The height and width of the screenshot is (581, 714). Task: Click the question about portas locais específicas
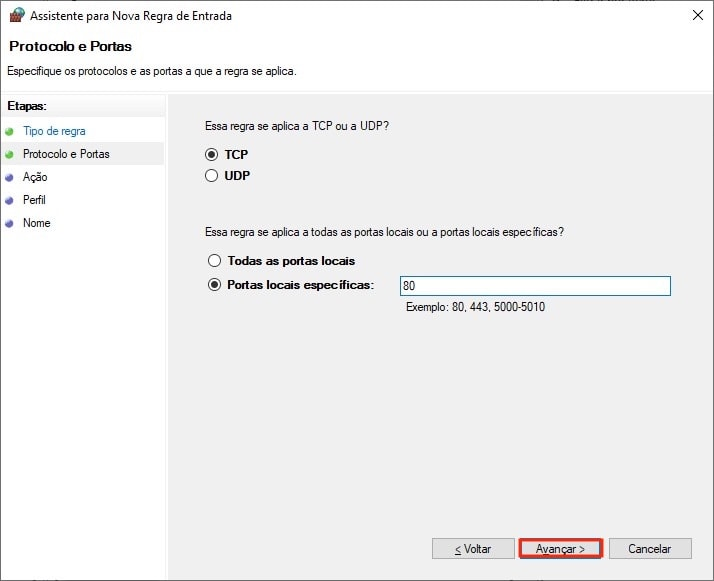[384, 232]
